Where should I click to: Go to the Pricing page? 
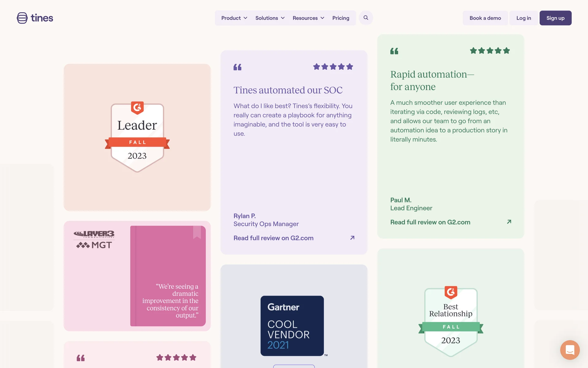[x=341, y=18]
